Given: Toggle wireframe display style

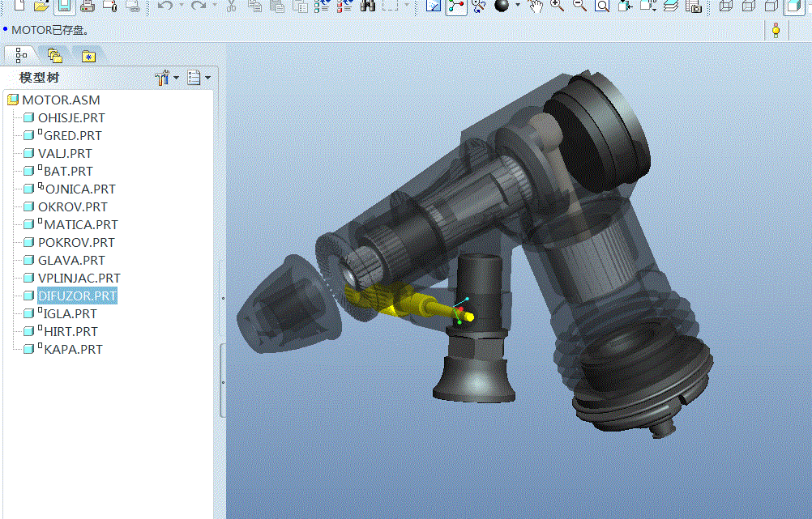Looking at the screenshot, I should 725,6.
